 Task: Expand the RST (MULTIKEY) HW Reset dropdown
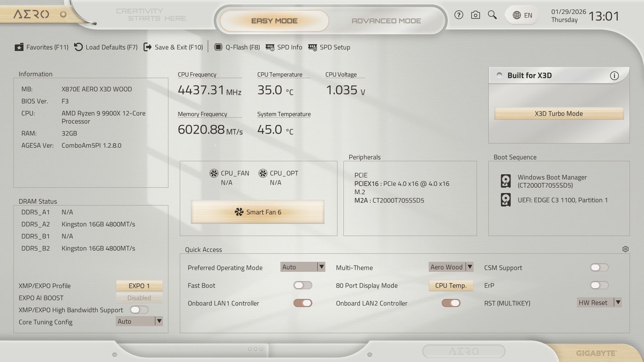pyautogui.click(x=599, y=302)
